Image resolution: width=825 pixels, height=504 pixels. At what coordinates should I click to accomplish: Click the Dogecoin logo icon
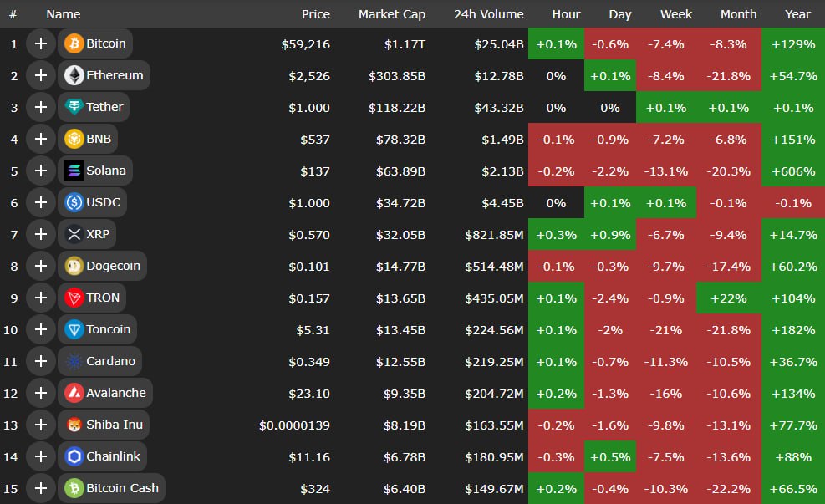[x=74, y=266]
